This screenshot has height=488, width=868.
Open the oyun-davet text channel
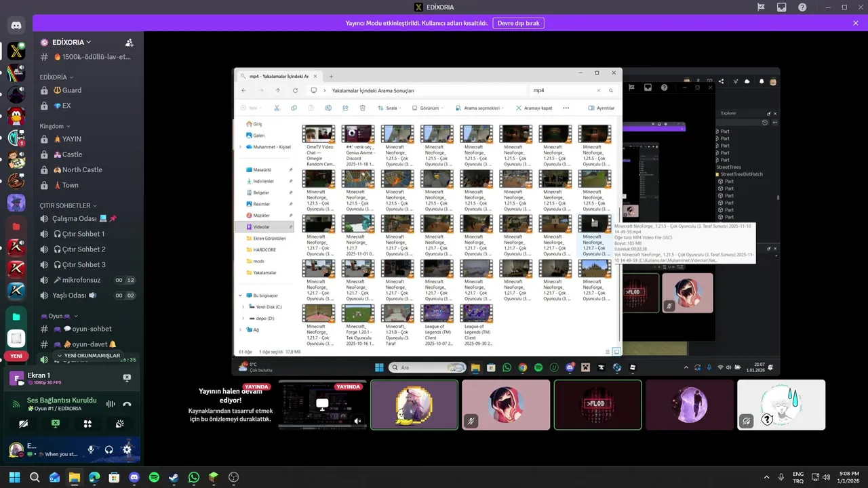click(x=87, y=344)
